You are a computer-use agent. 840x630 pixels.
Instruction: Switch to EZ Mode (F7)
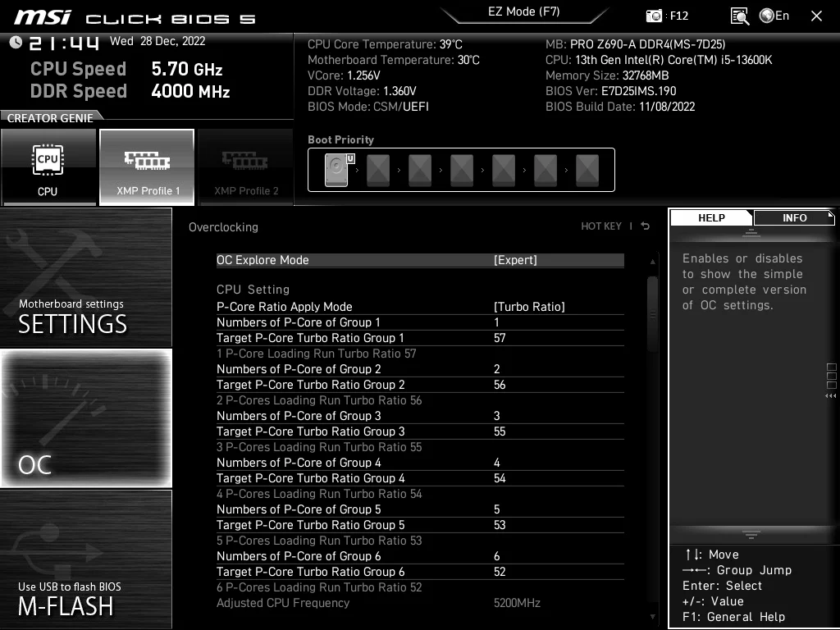coord(524,11)
